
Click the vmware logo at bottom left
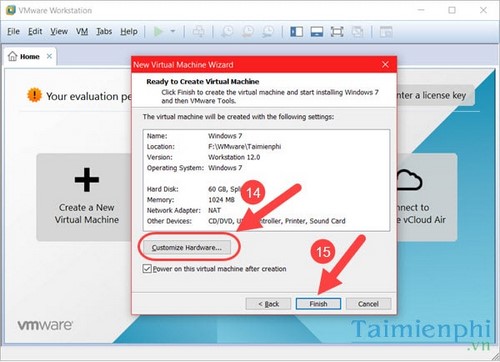coord(45,325)
